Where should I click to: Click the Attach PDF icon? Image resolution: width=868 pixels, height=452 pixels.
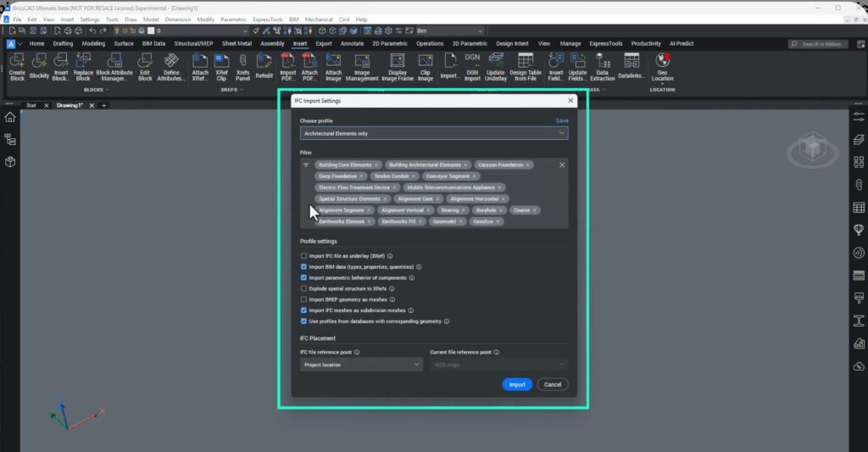click(x=309, y=66)
